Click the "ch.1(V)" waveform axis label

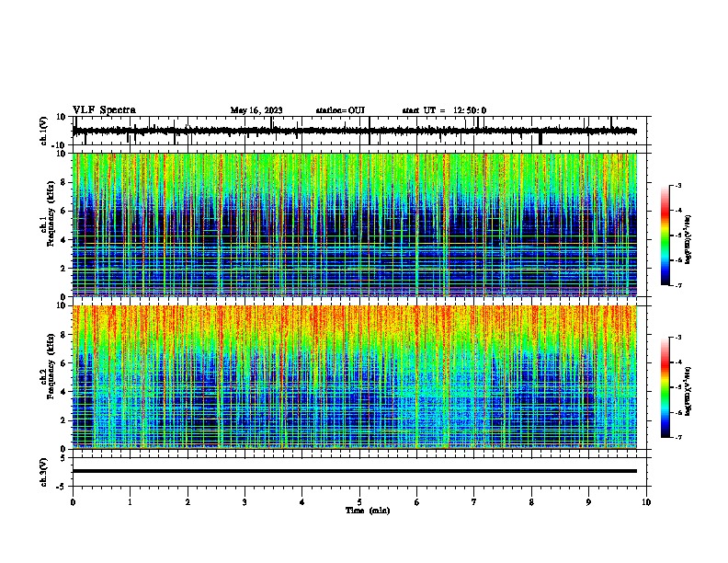(44, 131)
